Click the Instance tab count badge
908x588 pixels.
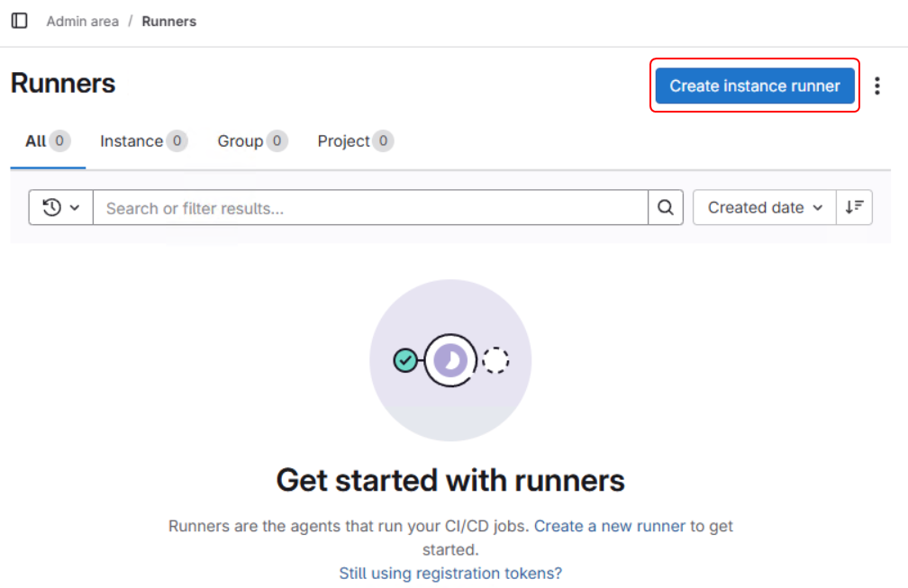pos(177,141)
